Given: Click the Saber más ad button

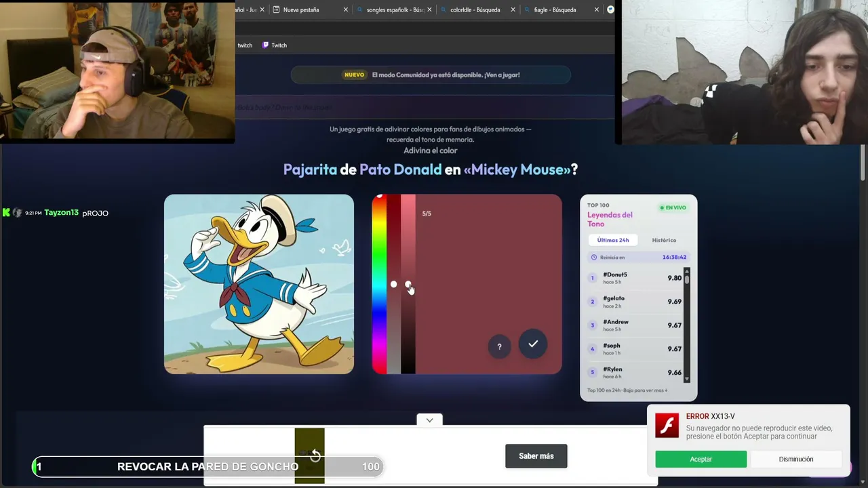Looking at the screenshot, I should 536,456.
